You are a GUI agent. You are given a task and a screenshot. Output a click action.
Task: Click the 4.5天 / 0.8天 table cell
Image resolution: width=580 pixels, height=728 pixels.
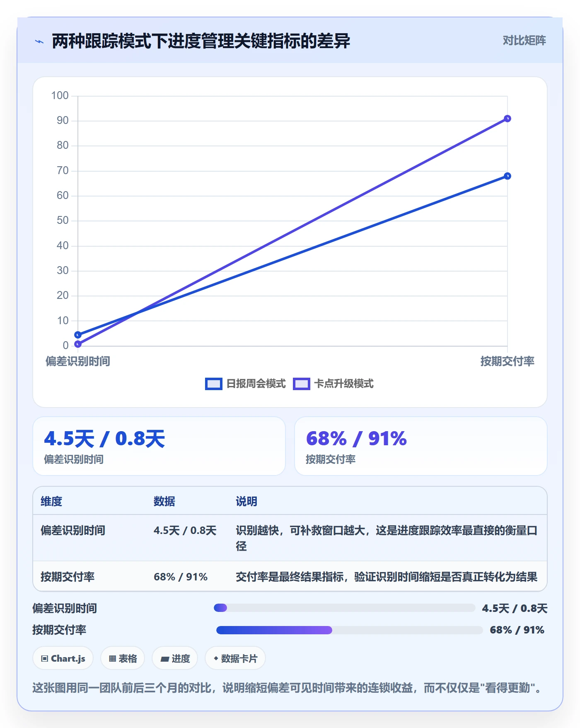pos(185,531)
